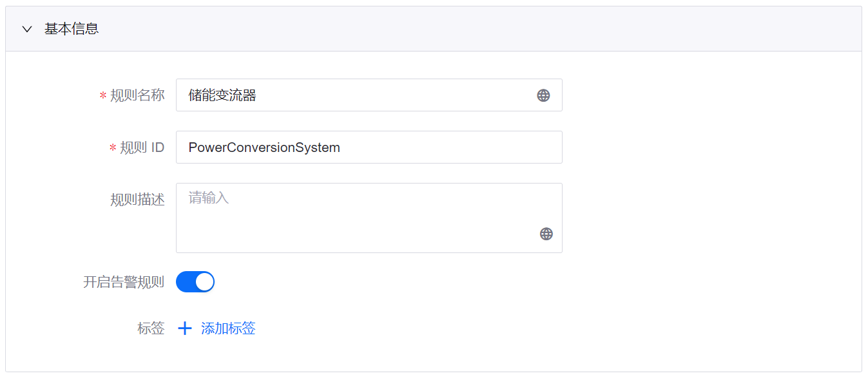Screen dimensions: 868x378
Task: Open language globe in 规则描述 textarea
Action: (x=546, y=234)
